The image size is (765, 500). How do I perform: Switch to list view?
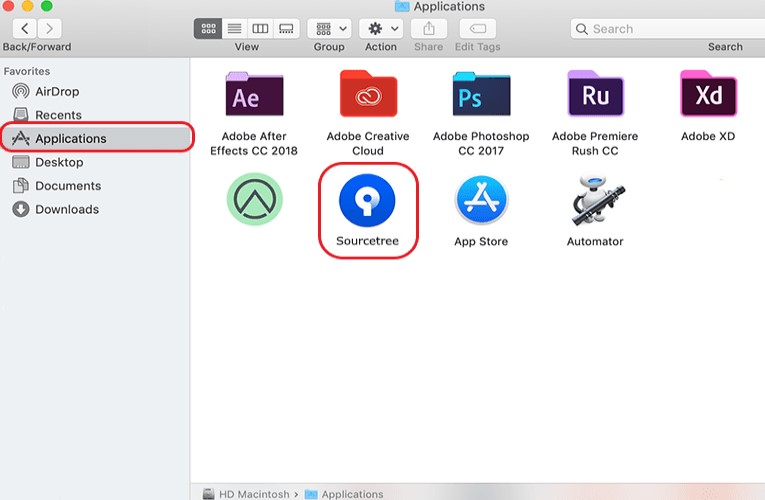[235, 29]
